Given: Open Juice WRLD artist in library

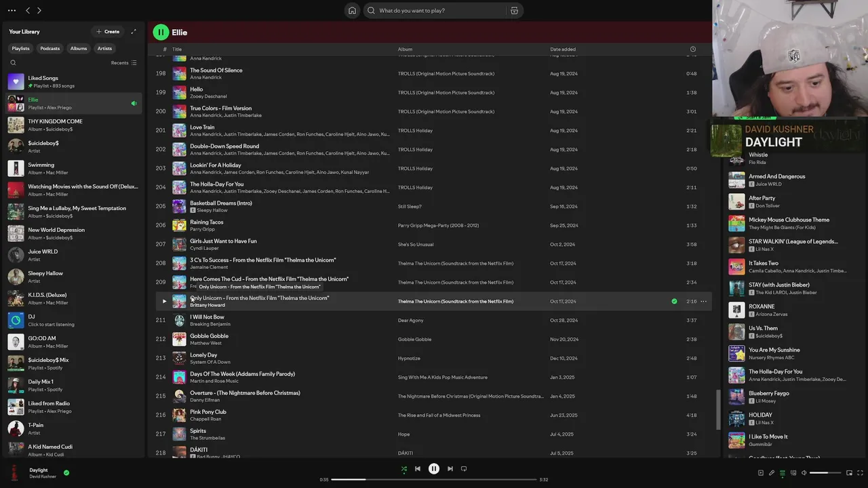Looking at the screenshot, I should coord(73,255).
